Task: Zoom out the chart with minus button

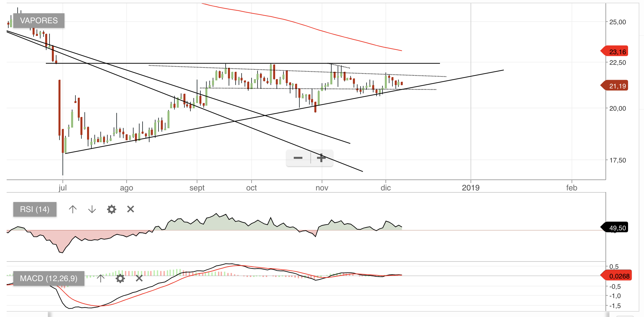Action: coord(298,158)
